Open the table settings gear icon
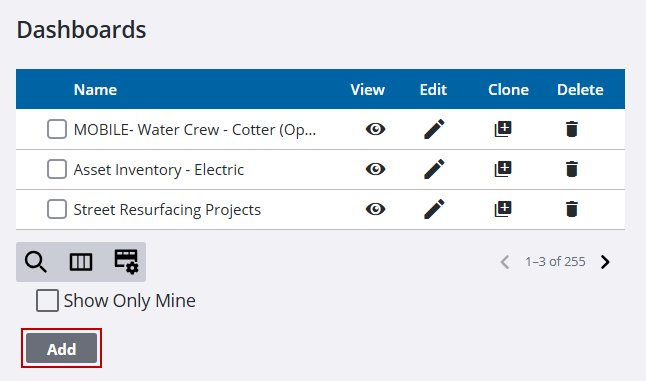Image resolution: width=646 pixels, height=381 pixels. (x=126, y=262)
